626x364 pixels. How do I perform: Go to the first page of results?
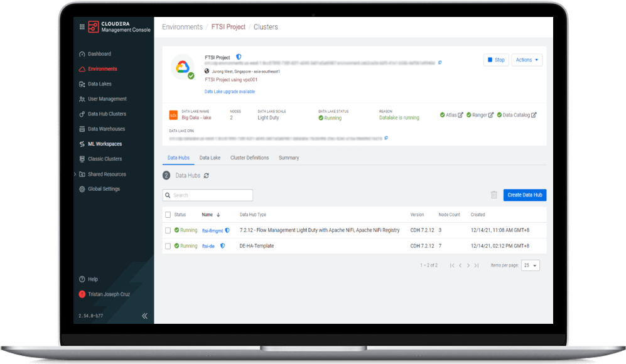coord(452,265)
